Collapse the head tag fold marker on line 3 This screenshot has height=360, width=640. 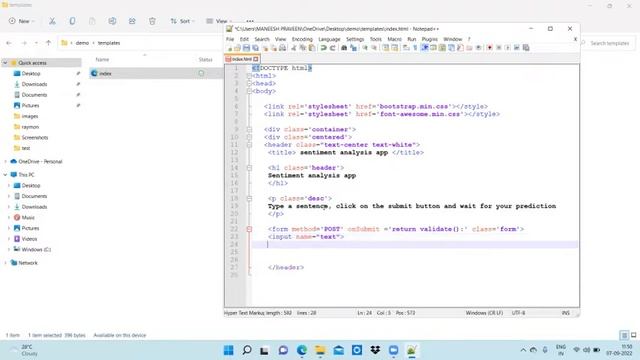[x=249, y=83]
